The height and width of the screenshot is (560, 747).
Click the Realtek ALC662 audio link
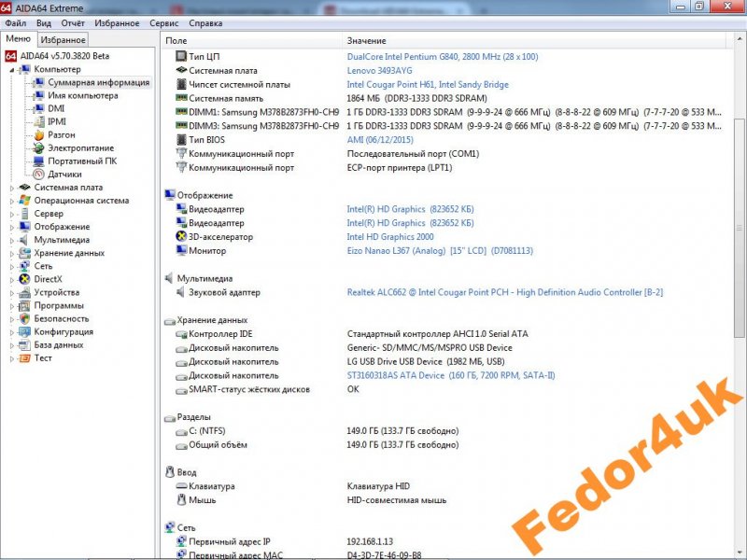tap(504, 292)
